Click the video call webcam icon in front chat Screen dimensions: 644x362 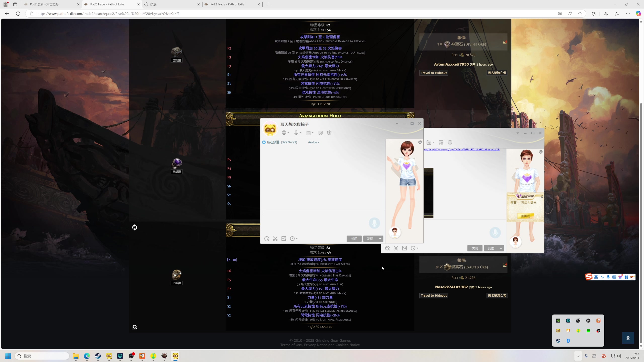(284, 133)
